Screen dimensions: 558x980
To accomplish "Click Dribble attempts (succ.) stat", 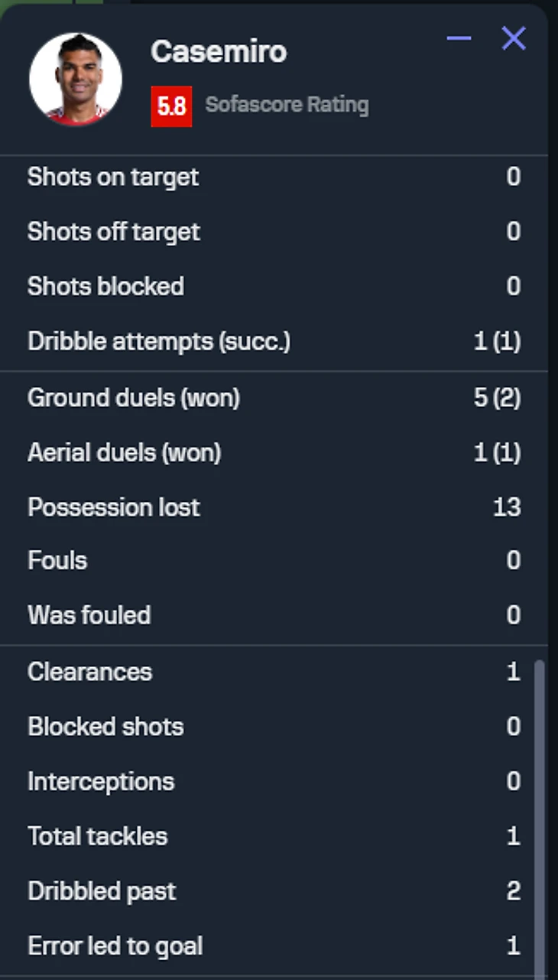I will pos(159,341).
